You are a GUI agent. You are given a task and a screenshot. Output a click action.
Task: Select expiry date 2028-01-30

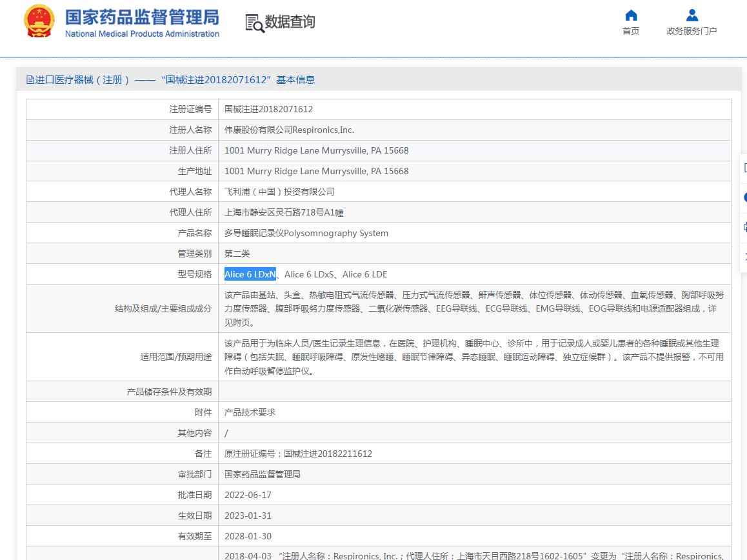pos(248,536)
